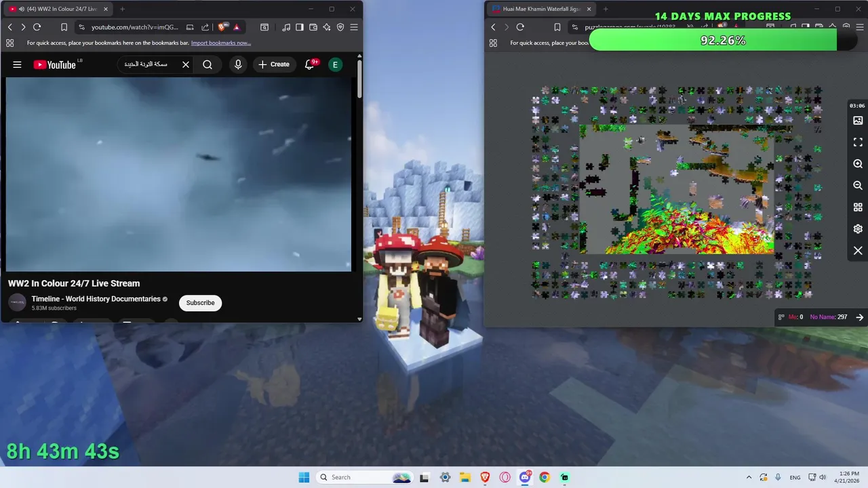The image size is (868, 488).
Task: Click the WW2 video player area
Action: click(178, 174)
